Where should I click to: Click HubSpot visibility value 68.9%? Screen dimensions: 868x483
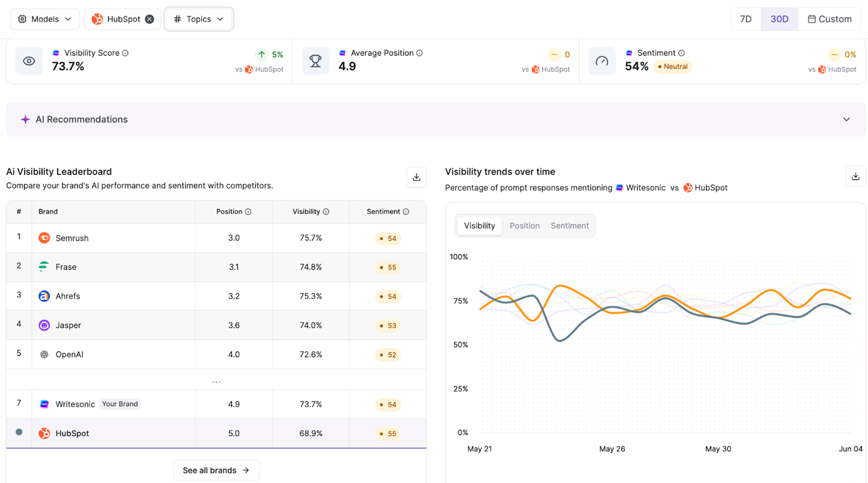coord(311,433)
